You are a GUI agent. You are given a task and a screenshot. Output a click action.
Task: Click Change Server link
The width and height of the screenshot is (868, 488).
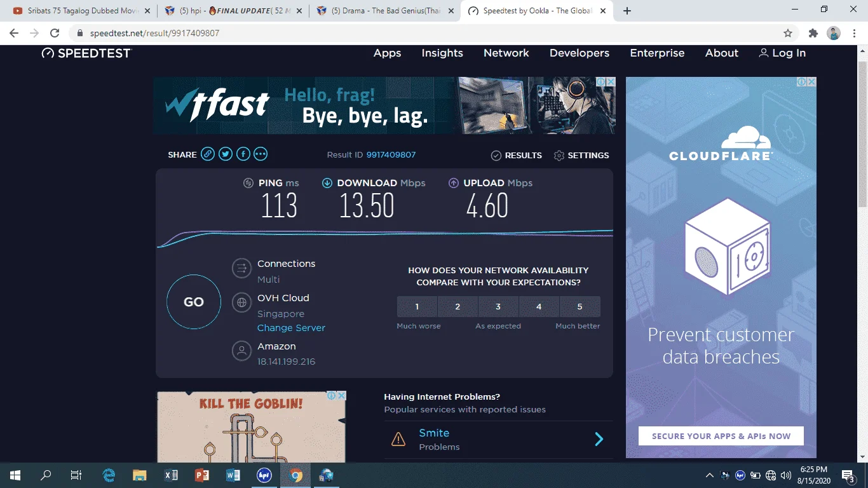pyautogui.click(x=291, y=328)
